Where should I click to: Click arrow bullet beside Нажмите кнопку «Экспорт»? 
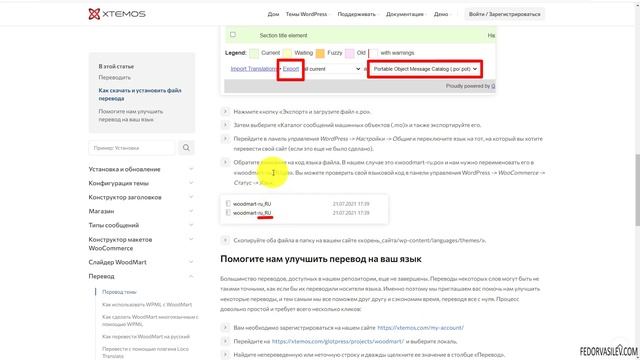[x=225, y=111]
